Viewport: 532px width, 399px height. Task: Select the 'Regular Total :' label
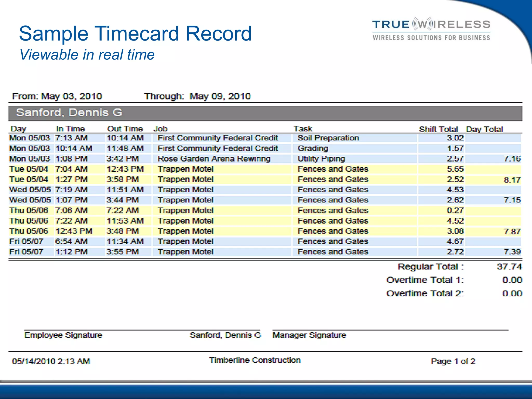pyautogui.click(x=430, y=267)
